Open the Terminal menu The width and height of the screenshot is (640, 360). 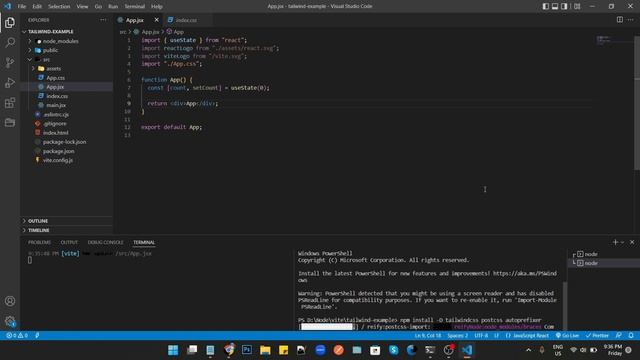click(x=135, y=6)
